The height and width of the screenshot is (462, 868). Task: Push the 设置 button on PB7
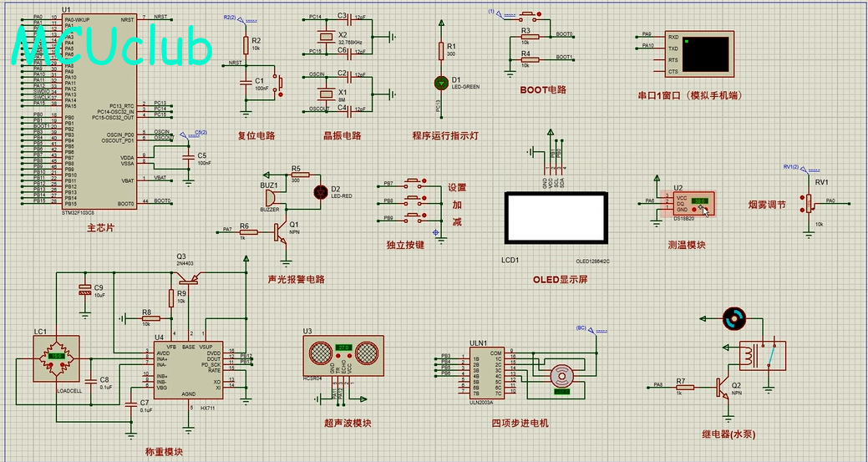pos(414,181)
